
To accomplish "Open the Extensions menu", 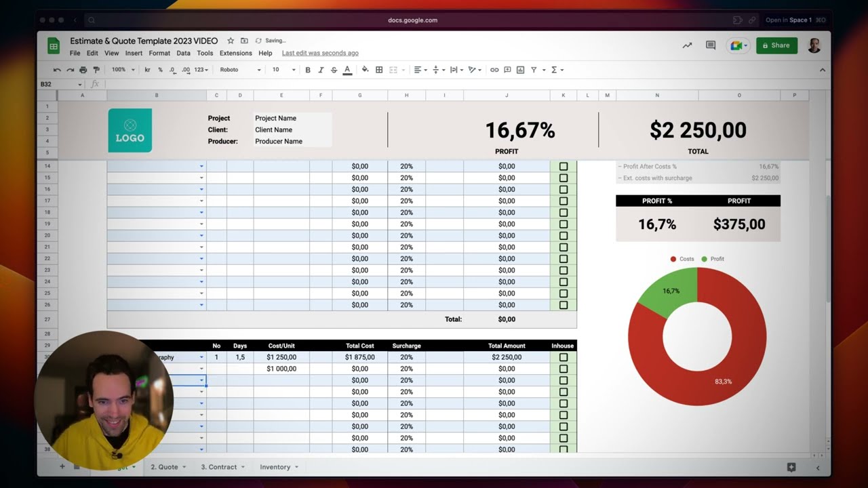I will tap(236, 53).
